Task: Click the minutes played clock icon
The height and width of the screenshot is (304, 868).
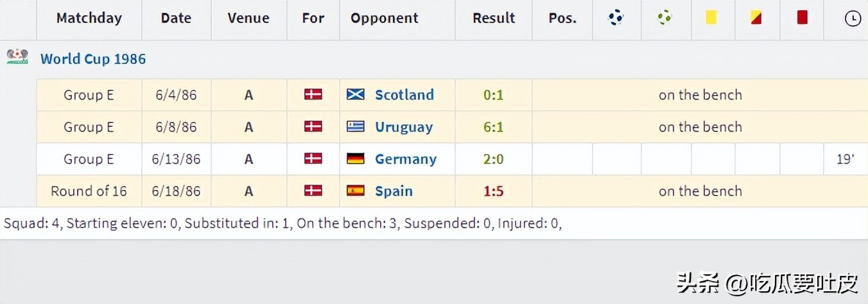Action: 852,19
